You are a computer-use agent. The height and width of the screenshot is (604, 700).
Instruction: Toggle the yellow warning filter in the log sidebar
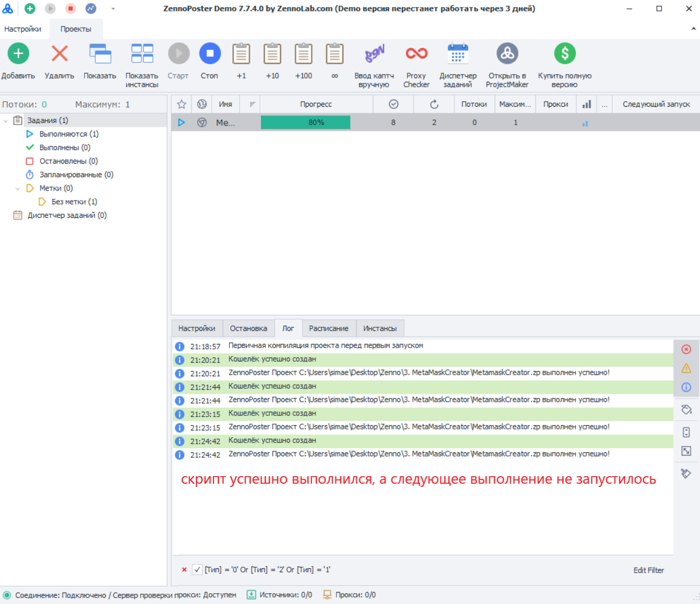pos(686,368)
